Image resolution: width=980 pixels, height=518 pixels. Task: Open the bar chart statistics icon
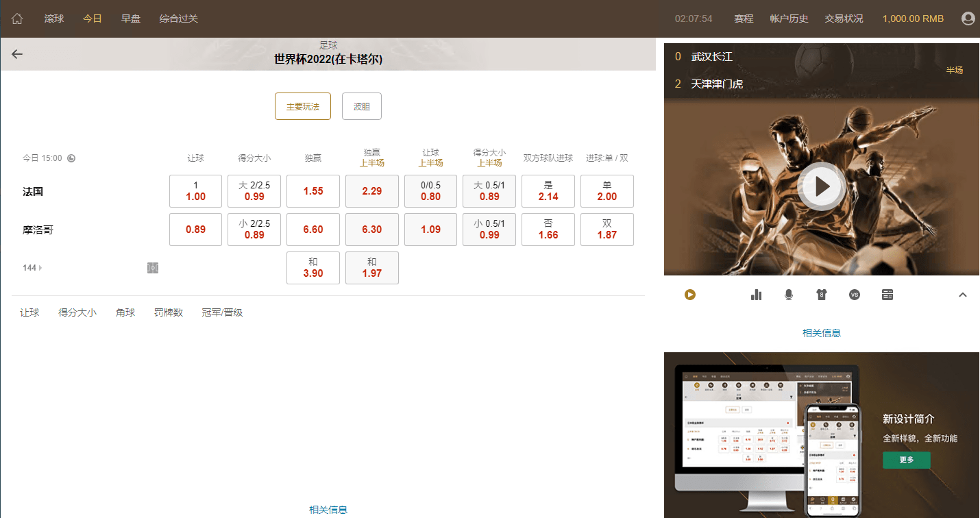pyautogui.click(x=756, y=295)
